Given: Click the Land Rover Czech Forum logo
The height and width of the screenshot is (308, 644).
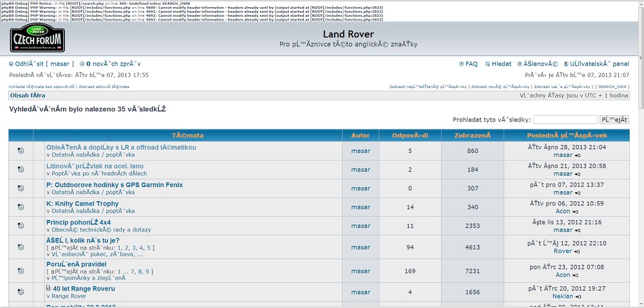Looking at the screenshot, I should tap(37, 40).
